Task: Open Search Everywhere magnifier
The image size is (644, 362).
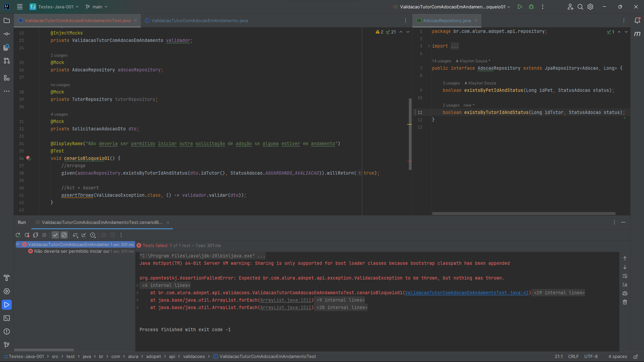Action: click(580, 7)
